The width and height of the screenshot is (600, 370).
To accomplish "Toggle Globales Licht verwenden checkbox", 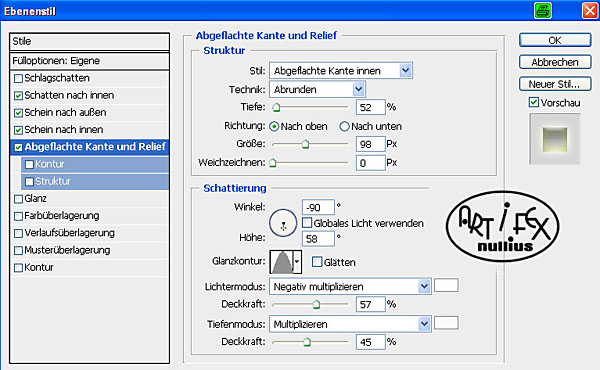I will (x=307, y=223).
